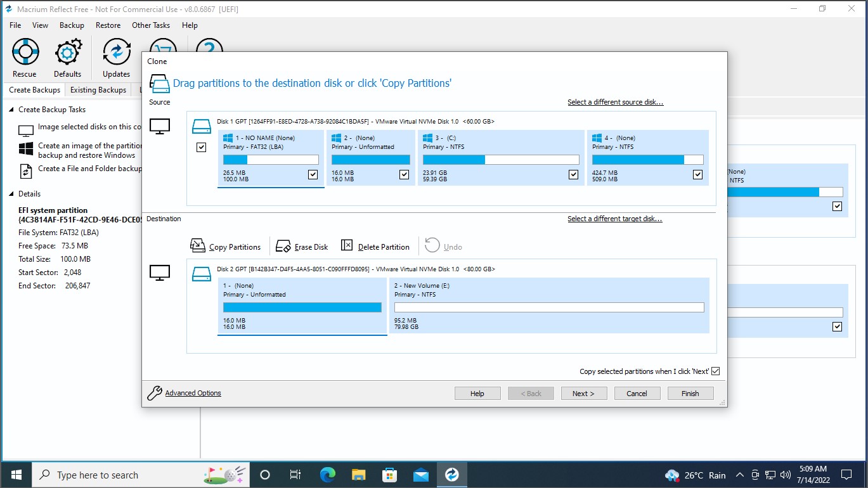Screen dimensions: 868x488
Task: Uncheck partition 3 (C:) checkbox
Action: pos(573,174)
